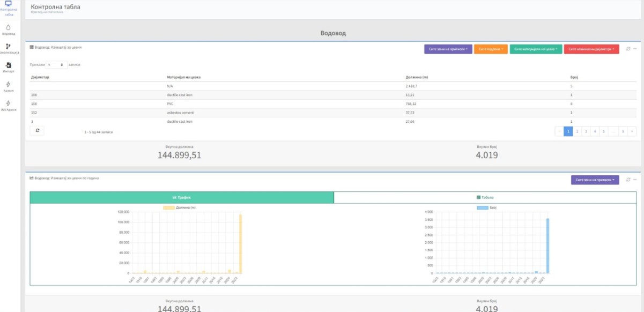Click the tall 2022 bar in length chart
Image resolution: width=644 pixels, height=312 pixels.
[x=241, y=244]
